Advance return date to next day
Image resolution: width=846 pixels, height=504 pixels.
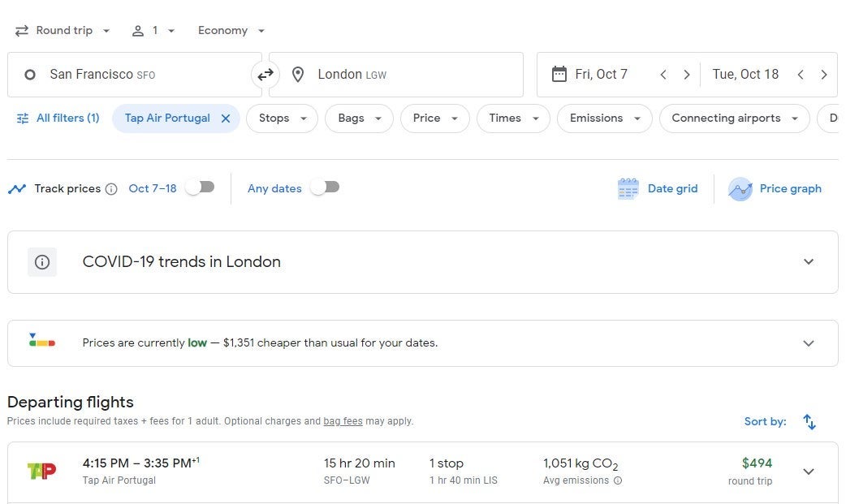pos(823,75)
